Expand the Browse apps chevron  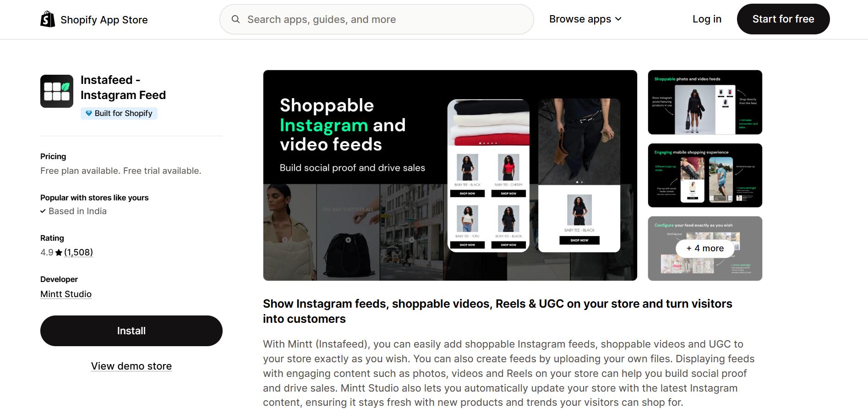tap(618, 19)
